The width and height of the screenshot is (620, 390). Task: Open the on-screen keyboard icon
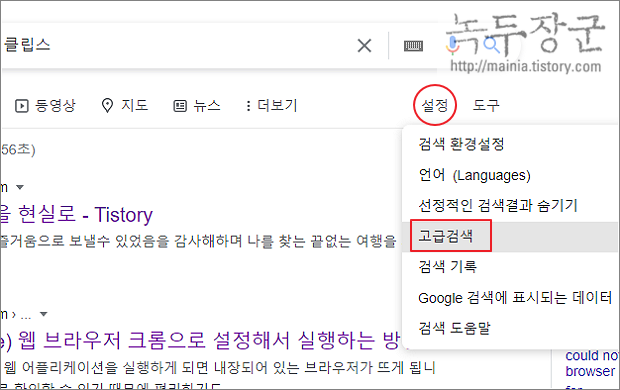pos(413,46)
